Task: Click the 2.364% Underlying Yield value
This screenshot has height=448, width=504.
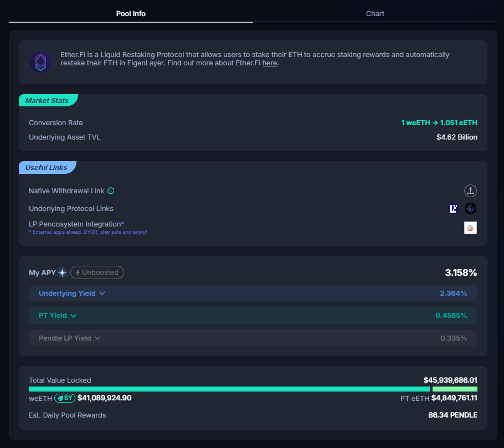Action: (453, 293)
